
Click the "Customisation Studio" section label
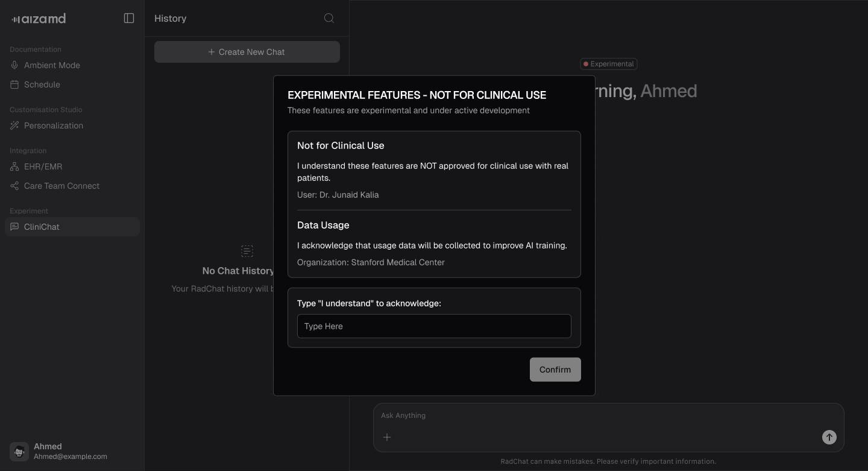point(46,110)
